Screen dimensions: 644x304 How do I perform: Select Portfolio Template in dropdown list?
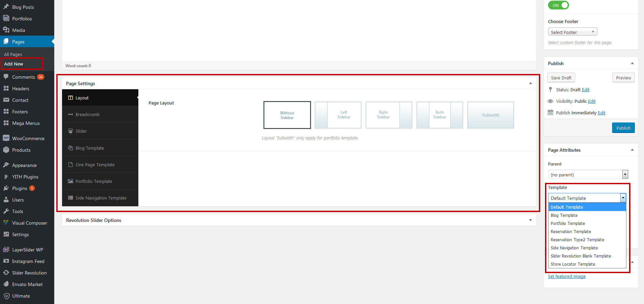[x=587, y=223]
